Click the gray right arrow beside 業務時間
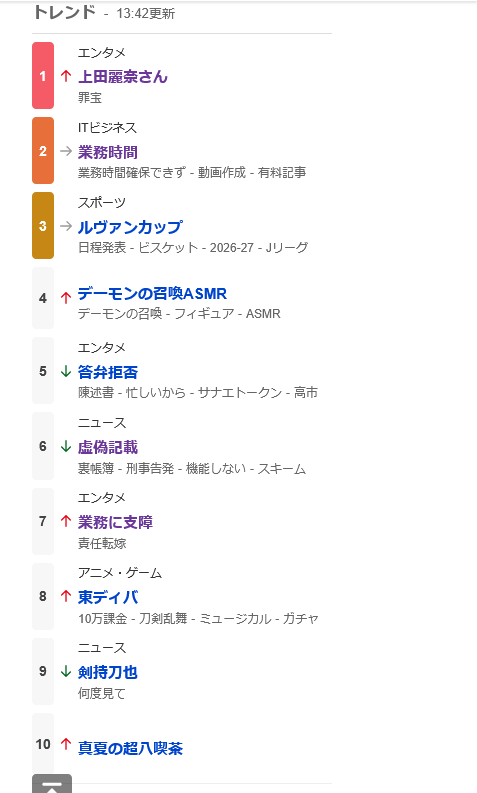This screenshot has height=793, width=477. pyautogui.click(x=66, y=151)
